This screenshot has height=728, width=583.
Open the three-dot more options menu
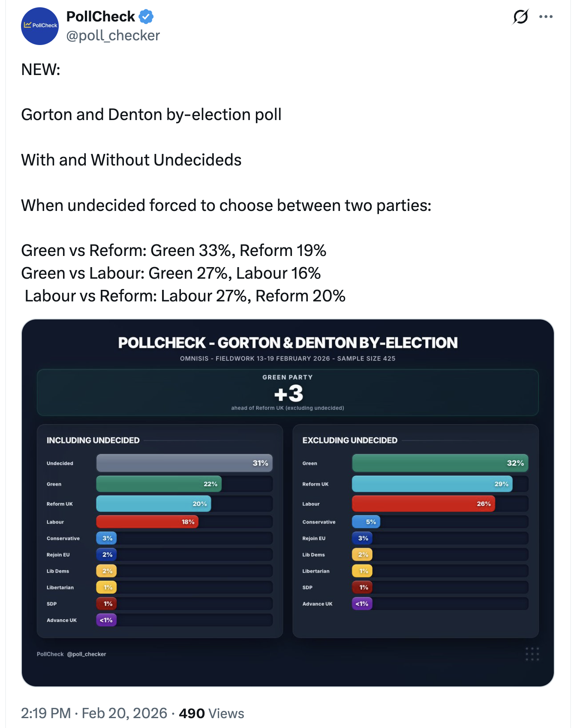tap(546, 17)
